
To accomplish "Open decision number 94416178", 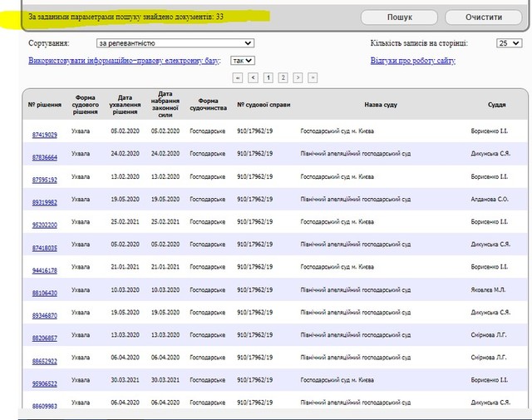I will pos(44,270).
